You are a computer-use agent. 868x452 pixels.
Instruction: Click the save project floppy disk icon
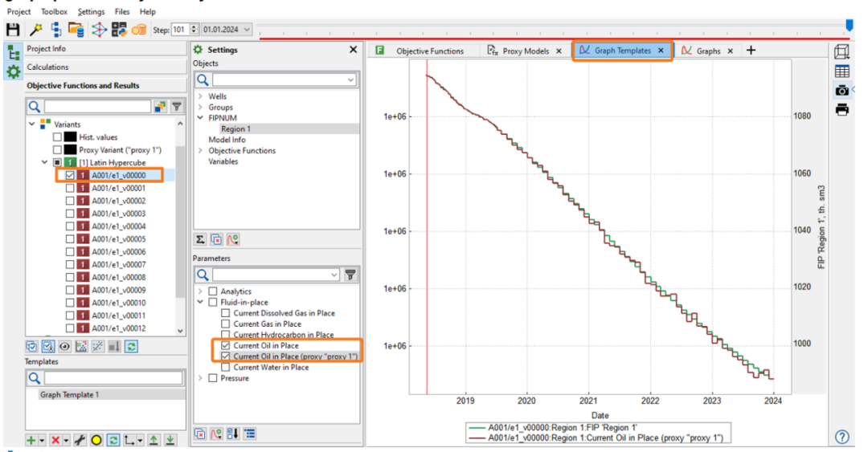[x=13, y=30]
